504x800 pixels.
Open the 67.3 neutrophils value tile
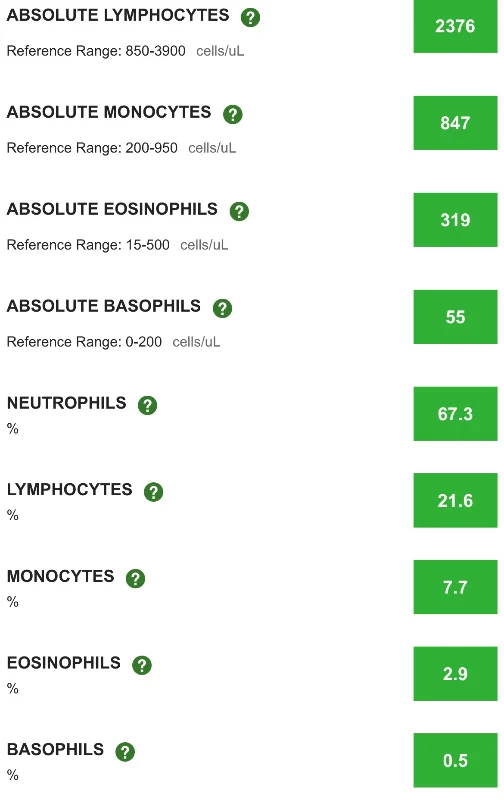[455, 414]
